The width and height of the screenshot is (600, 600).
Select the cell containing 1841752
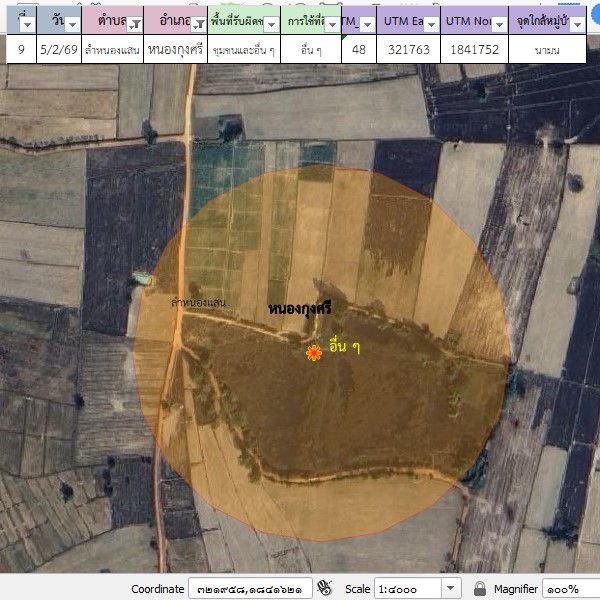pos(473,48)
